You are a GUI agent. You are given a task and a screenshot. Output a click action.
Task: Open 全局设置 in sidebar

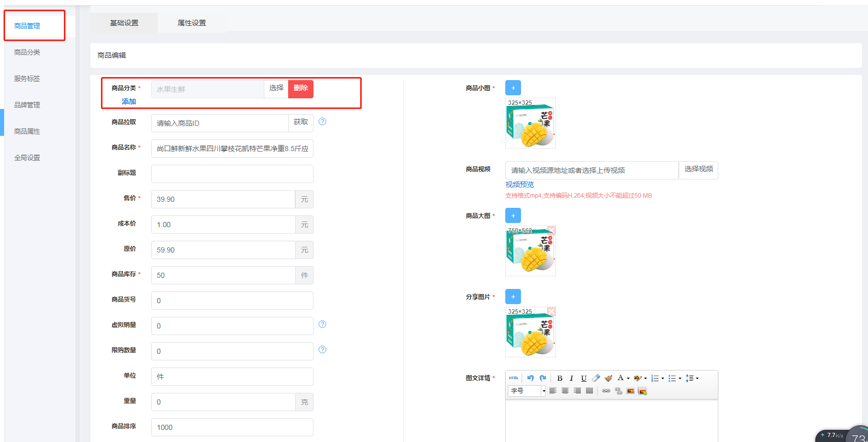click(27, 158)
